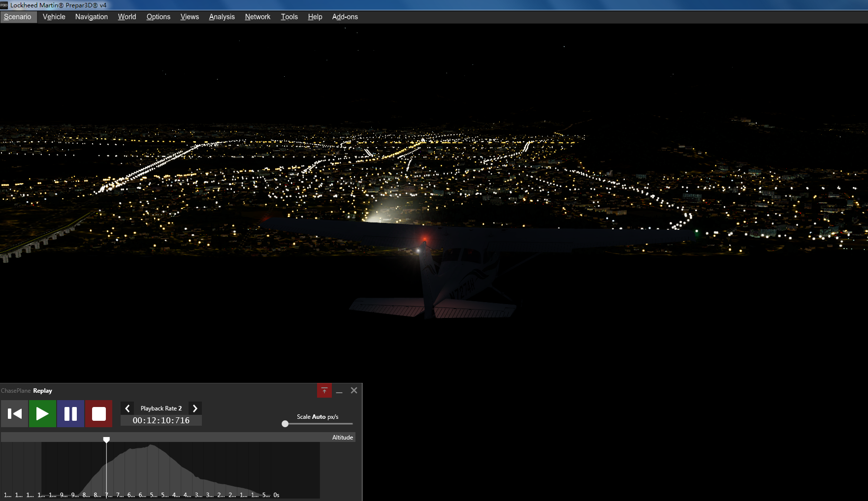Toggle the pin-on-top button of the Replay window
868x501 pixels.
pyautogui.click(x=324, y=390)
